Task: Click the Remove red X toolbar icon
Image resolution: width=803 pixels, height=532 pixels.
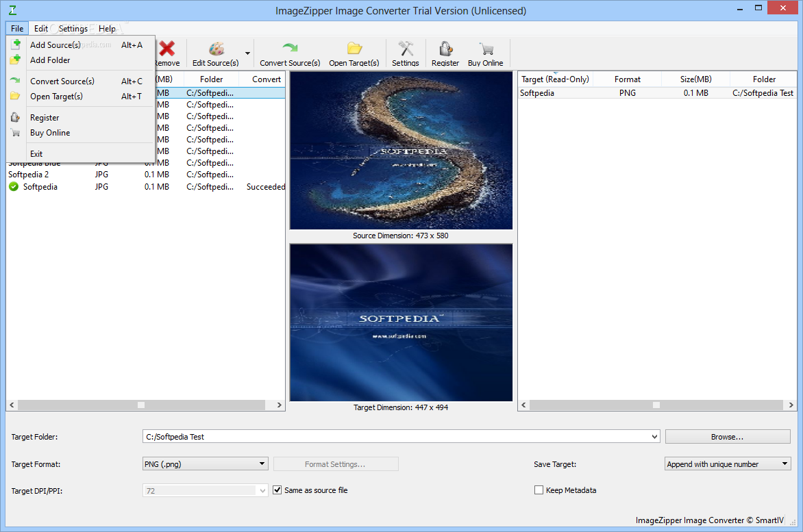Action: pos(167,49)
